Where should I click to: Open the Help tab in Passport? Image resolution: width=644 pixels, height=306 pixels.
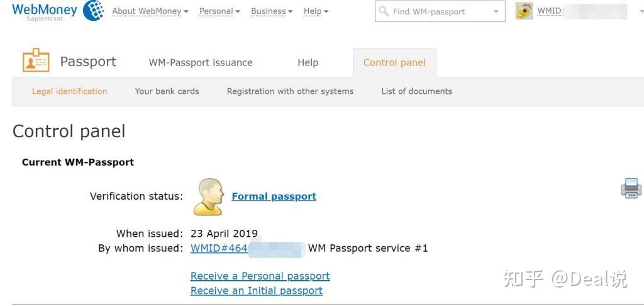pos(308,62)
